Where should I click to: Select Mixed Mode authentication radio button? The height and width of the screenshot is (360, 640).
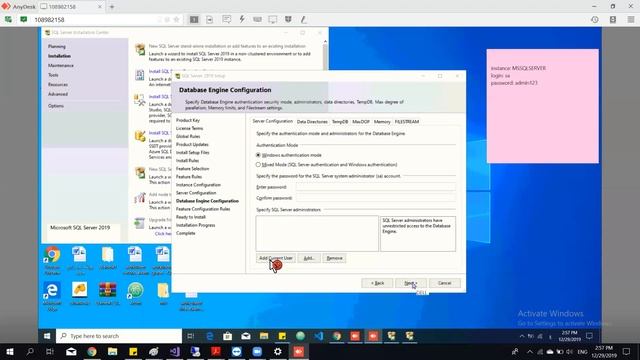[258, 164]
